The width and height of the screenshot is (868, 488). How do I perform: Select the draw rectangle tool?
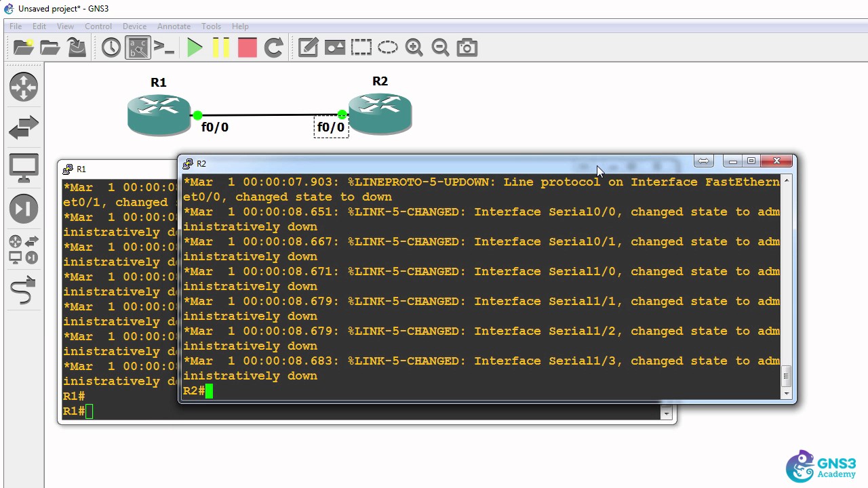pyautogui.click(x=361, y=47)
